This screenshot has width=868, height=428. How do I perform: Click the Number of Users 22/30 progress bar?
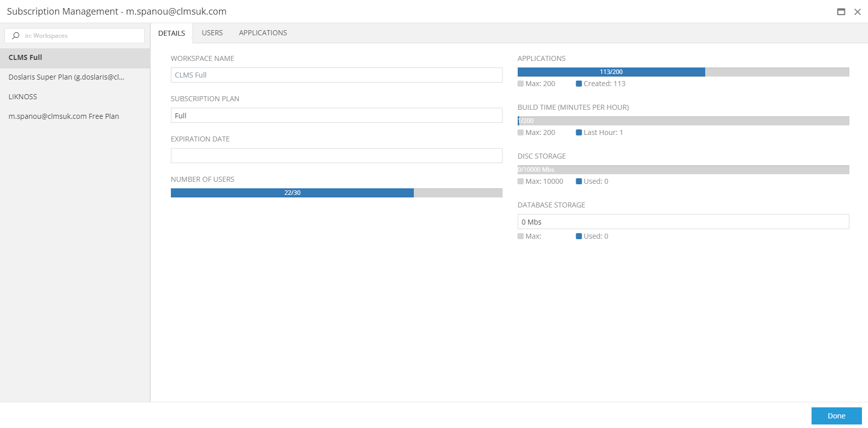point(336,193)
